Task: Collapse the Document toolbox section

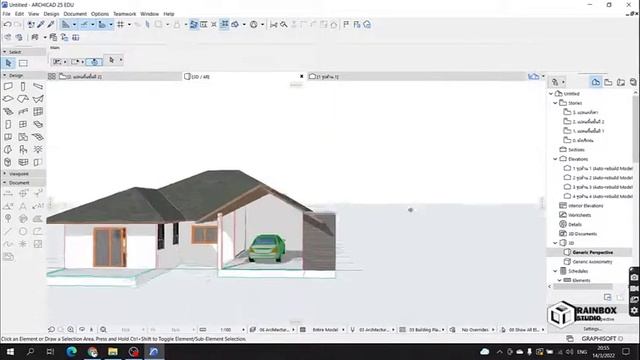Action: click(4, 182)
